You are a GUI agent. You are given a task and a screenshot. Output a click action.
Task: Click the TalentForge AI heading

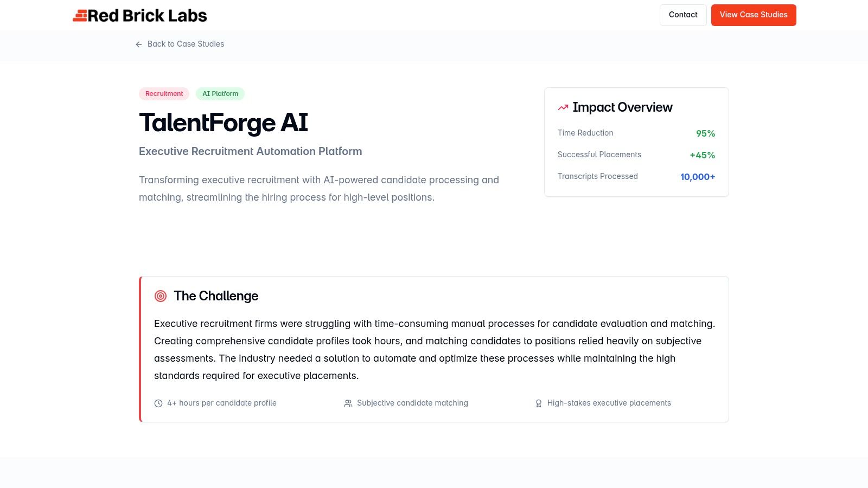[223, 123]
